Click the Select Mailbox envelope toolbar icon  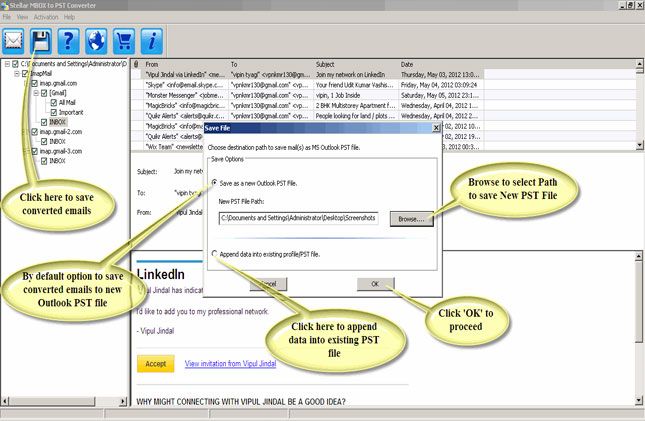point(13,41)
